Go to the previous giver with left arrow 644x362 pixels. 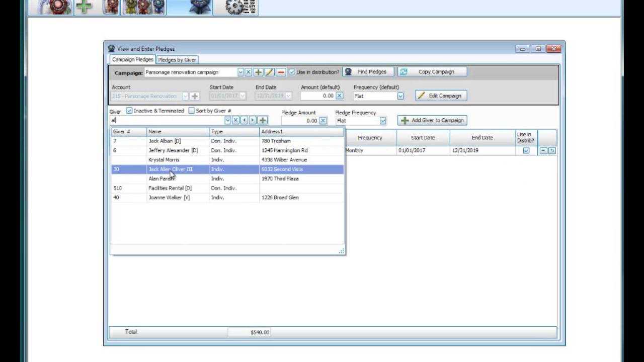244,121
